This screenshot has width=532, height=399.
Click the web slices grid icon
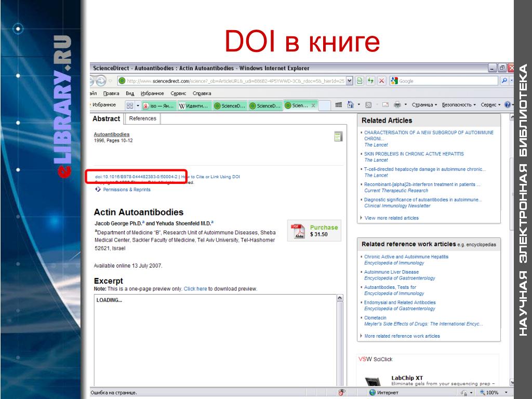click(338, 105)
